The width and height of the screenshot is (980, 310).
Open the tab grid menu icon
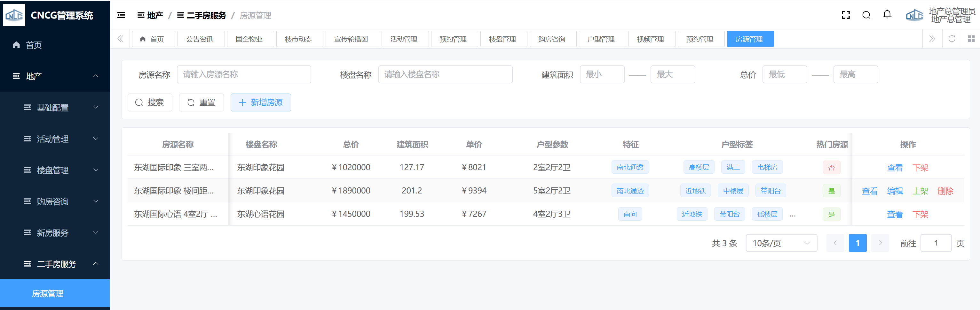coord(971,39)
